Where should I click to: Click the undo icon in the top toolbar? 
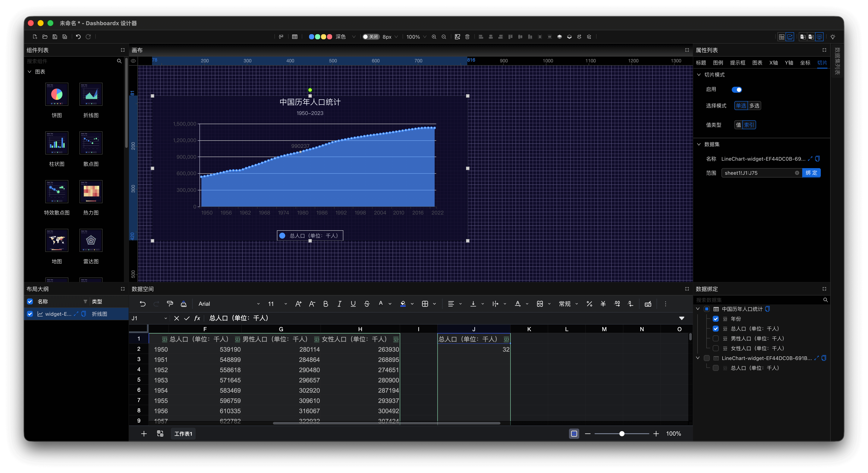click(x=78, y=37)
